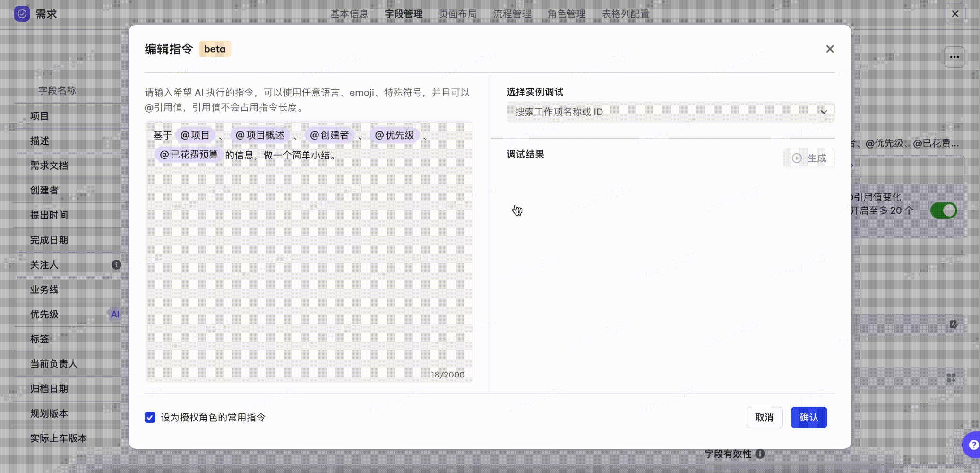Switch to the 页面布局 tab
This screenshot has height=473, width=980.
pyautogui.click(x=458, y=14)
